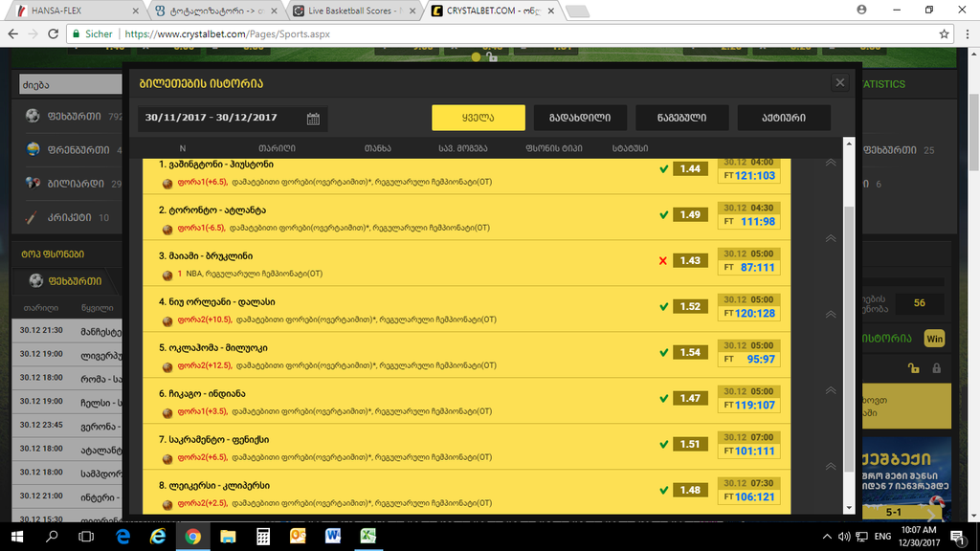Click the date range field 30/11/2017 - 30/12/2017
The width and height of the screenshot is (980, 551).
click(x=233, y=118)
